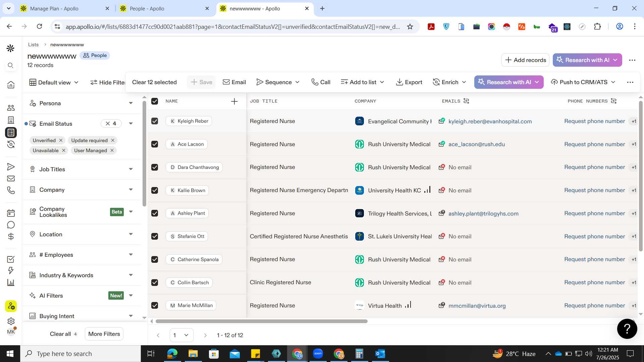The image size is (644, 362).
Task: Open Sequences paper-plane icon in sidebar
Action: 11,167
